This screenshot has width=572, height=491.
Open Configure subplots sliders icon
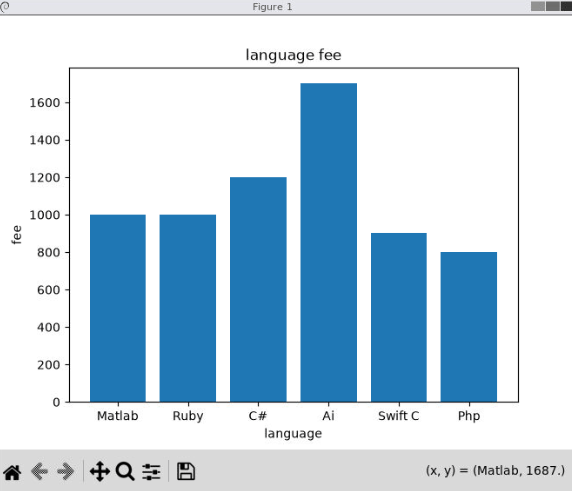pos(151,472)
